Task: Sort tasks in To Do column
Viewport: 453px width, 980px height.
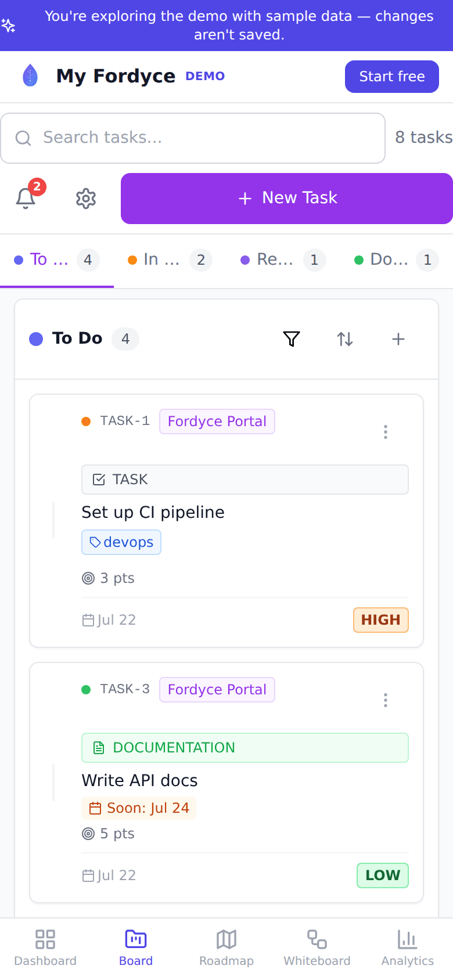Action: coord(345,339)
